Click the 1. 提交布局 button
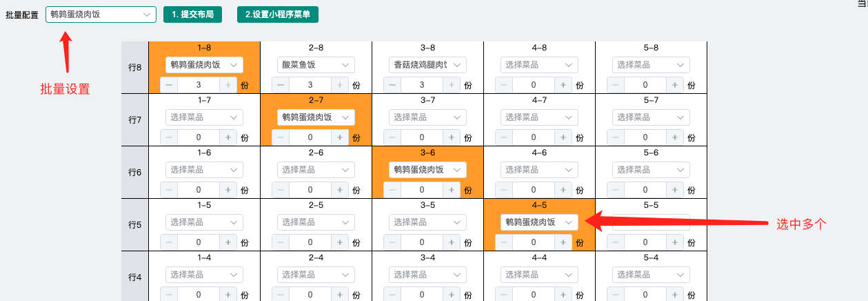This screenshot has height=301, width=868. [192, 14]
